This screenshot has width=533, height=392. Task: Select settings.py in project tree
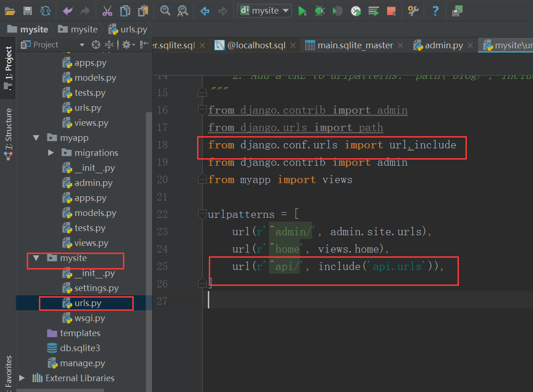point(91,288)
